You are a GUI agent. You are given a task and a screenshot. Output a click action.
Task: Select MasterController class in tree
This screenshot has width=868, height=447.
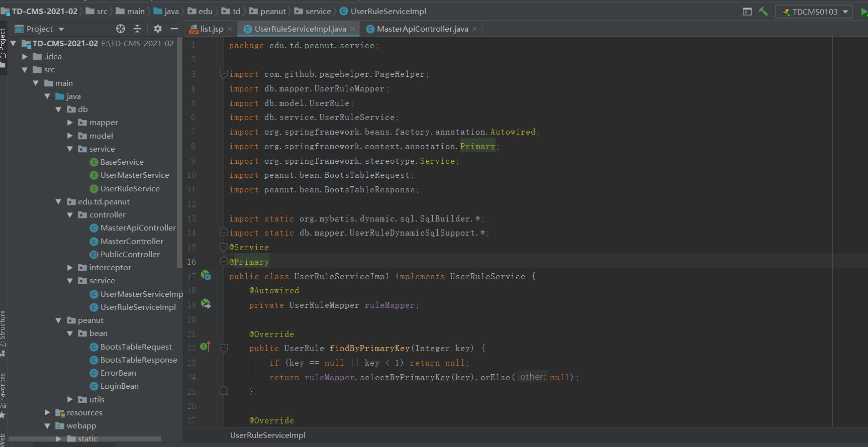click(x=127, y=242)
